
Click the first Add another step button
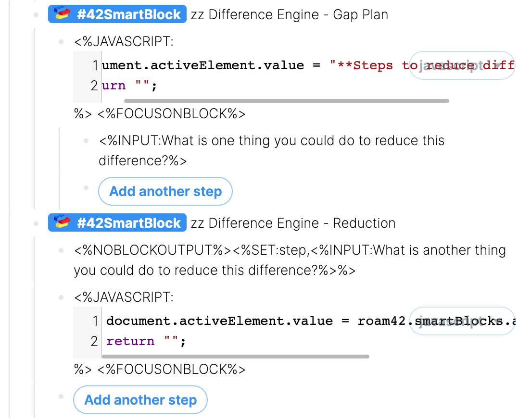pyautogui.click(x=165, y=191)
